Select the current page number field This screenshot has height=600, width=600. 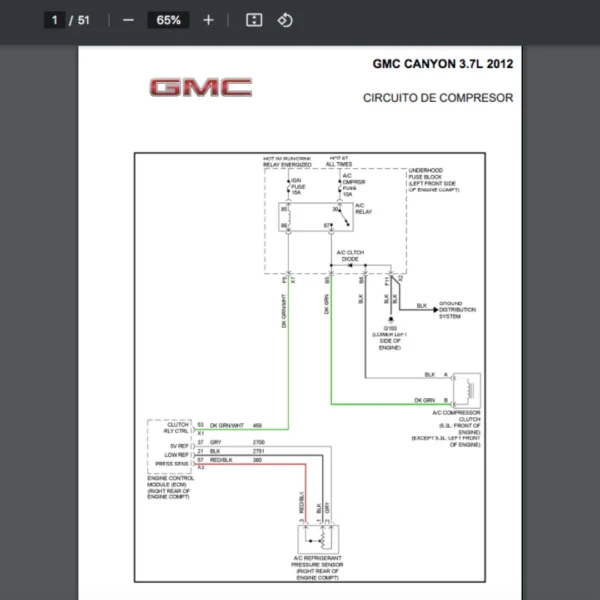click(x=55, y=20)
